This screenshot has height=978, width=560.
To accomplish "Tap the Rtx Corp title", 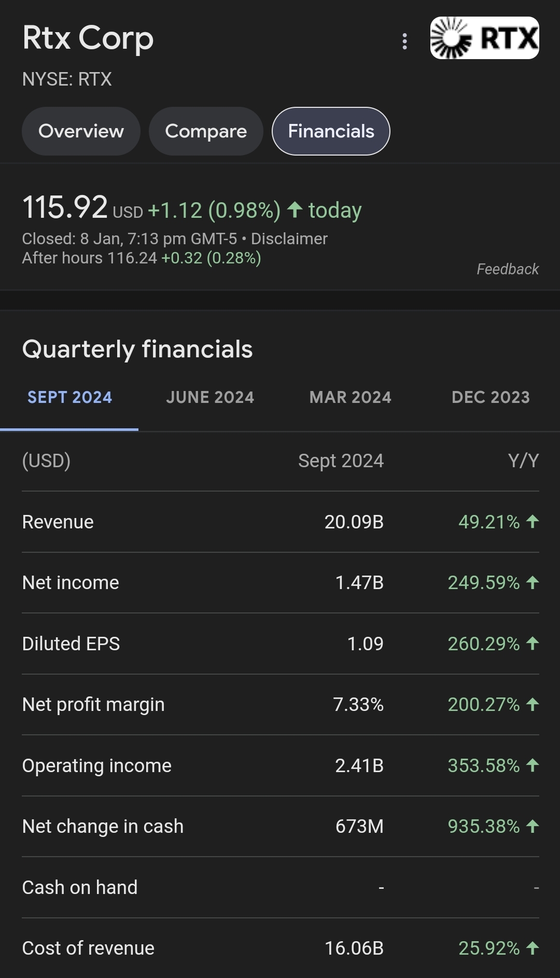I will point(88,38).
